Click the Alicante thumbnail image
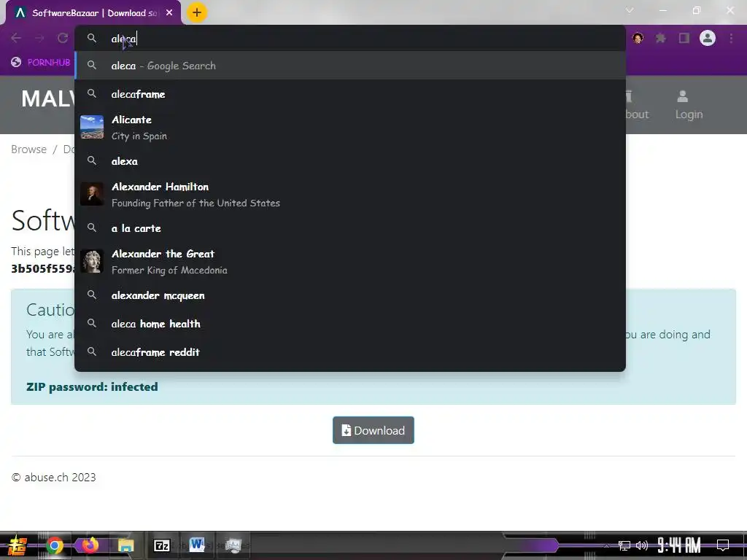747x560 pixels. point(92,127)
